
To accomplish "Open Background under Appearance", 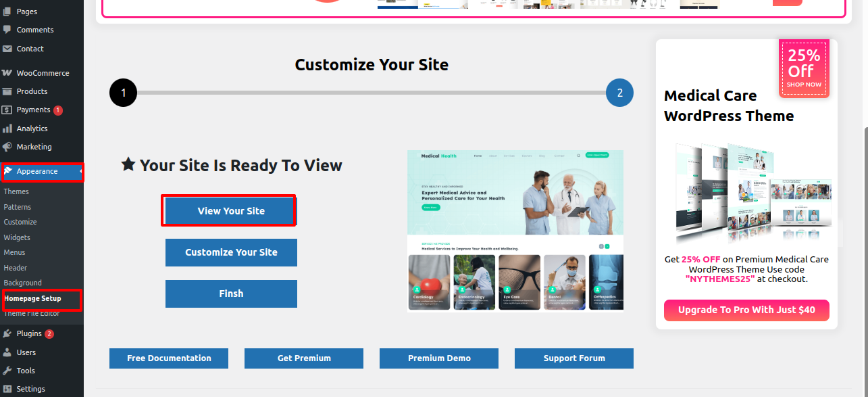I will [23, 283].
